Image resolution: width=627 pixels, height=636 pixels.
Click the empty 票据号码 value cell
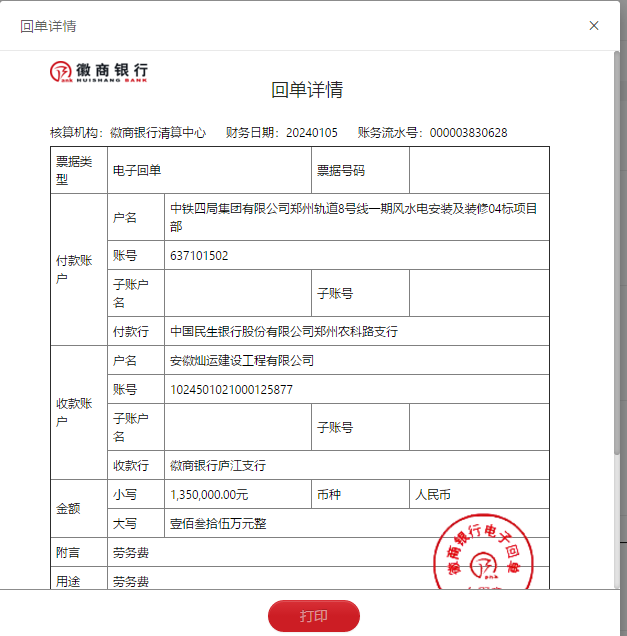(478, 170)
